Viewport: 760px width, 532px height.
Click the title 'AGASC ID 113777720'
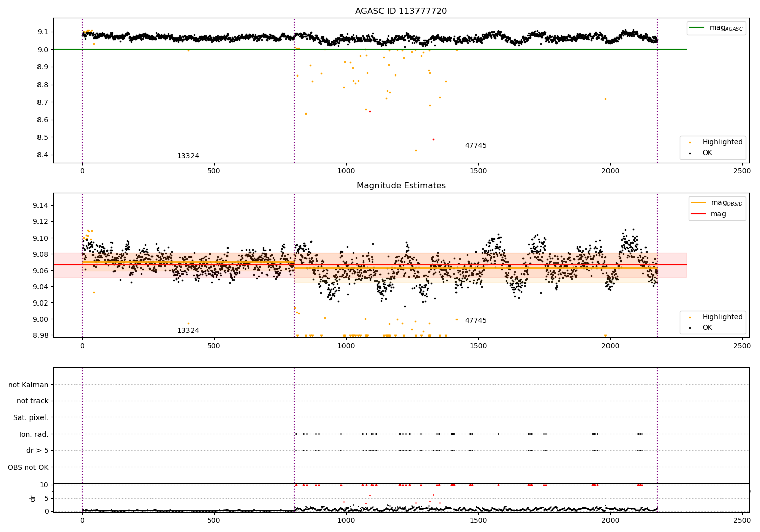401,11
